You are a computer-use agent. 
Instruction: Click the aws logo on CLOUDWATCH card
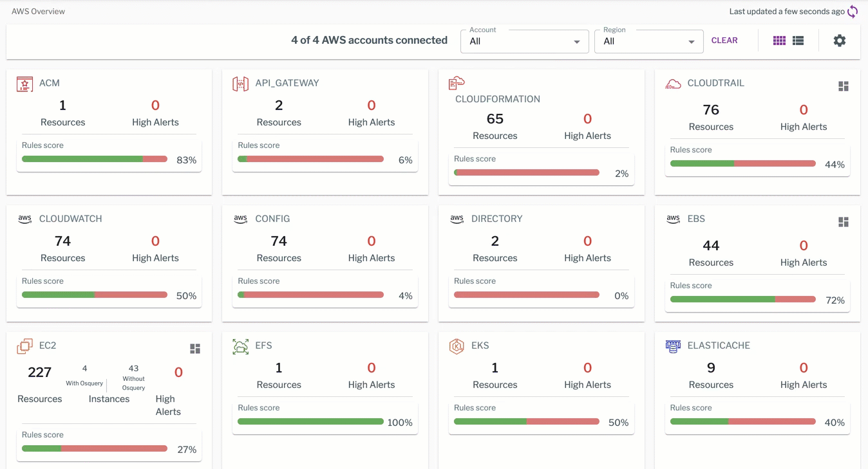click(25, 219)
